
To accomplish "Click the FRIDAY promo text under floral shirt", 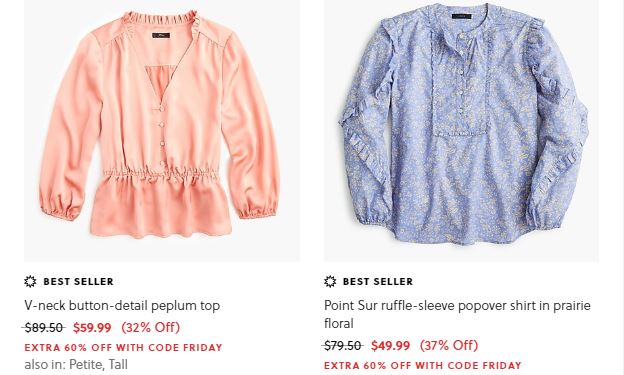I will pos(501,365).
